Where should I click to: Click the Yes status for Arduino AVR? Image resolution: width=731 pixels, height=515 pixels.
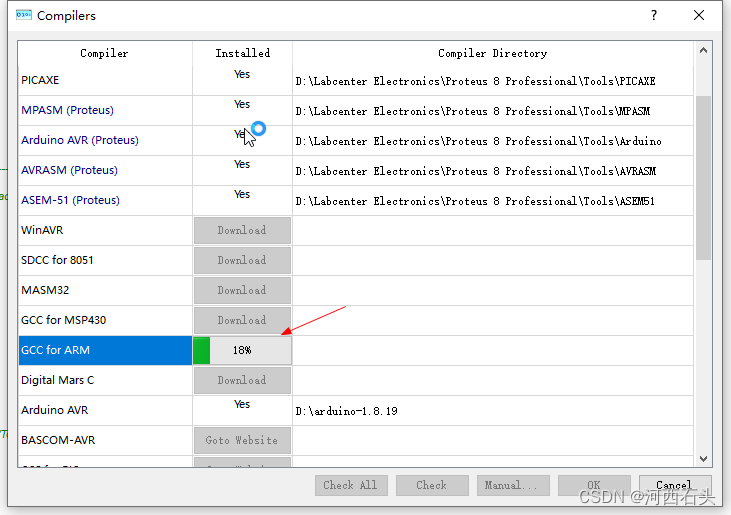[x=242, y=404]
